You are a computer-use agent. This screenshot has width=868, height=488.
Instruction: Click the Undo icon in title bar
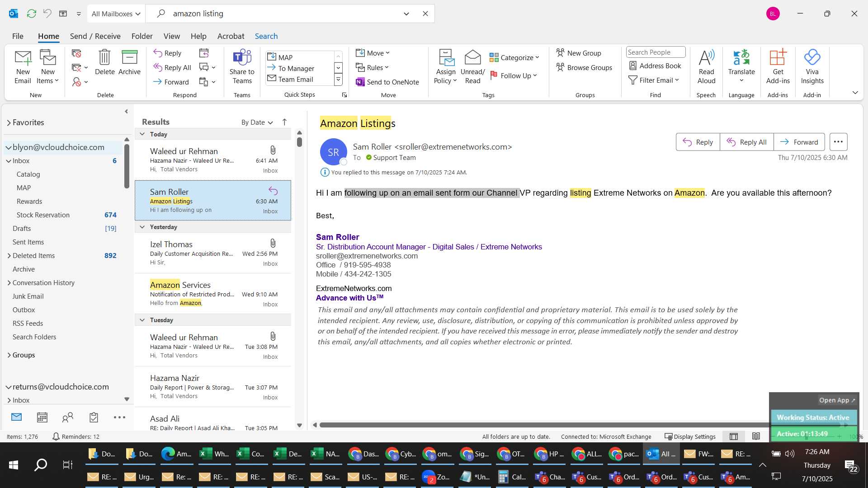click(x=47, y=14)
